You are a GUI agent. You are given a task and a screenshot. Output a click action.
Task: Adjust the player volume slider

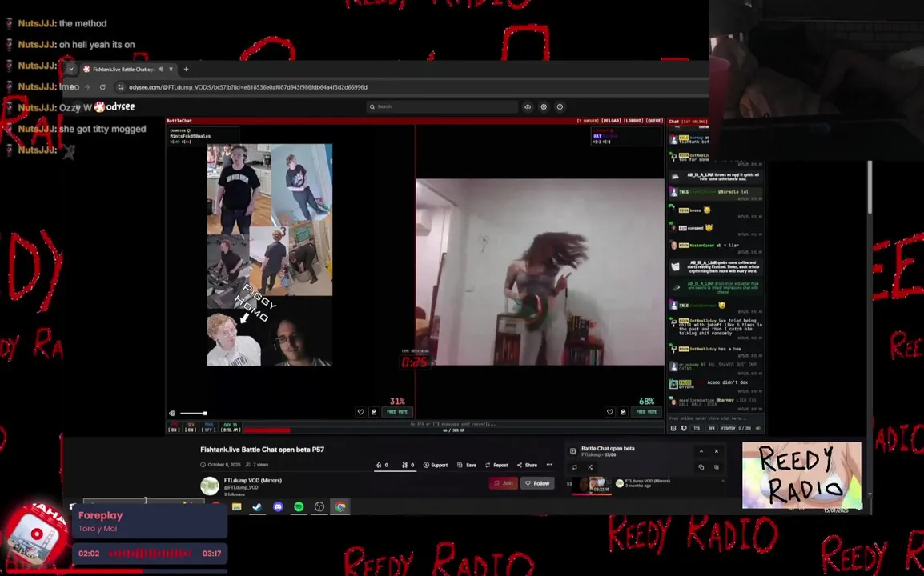pyautogui.click(x=193, y=414)
